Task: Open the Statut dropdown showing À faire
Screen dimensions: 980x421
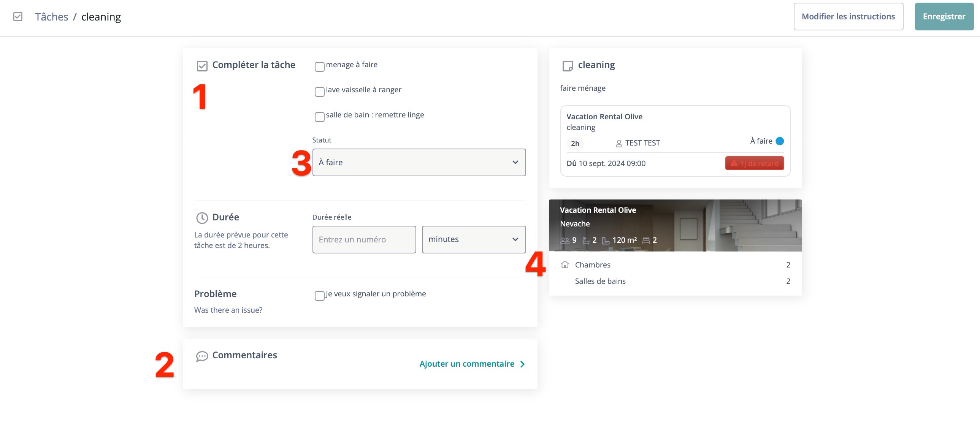Action: (x=419, y=162)
